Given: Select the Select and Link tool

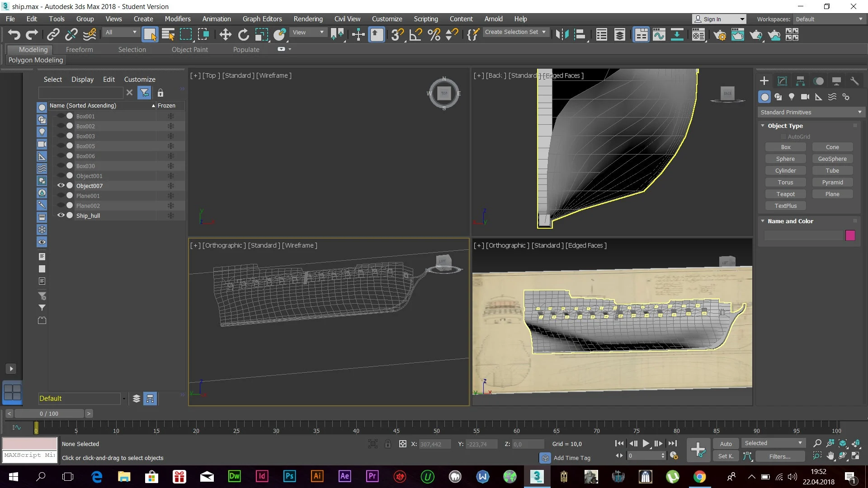Looking at the screenshot, I should pyautogui.click(x=53, y=34).
